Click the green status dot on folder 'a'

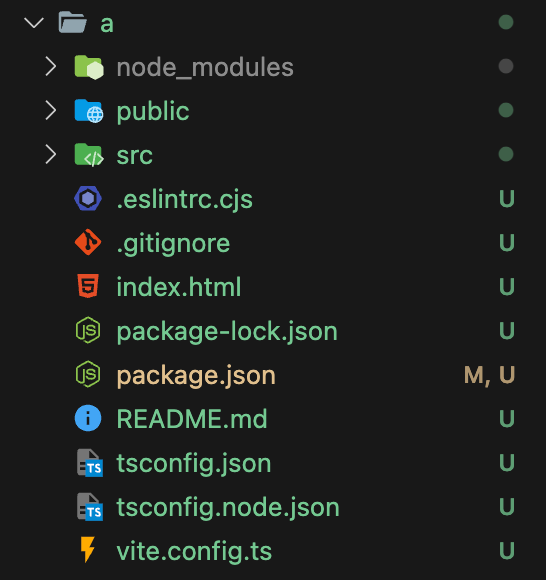coord(506,22)
